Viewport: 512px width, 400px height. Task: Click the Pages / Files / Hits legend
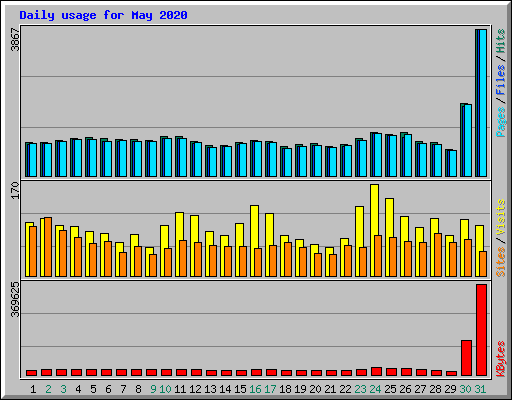pyautogui.click(x=501, y=83)
